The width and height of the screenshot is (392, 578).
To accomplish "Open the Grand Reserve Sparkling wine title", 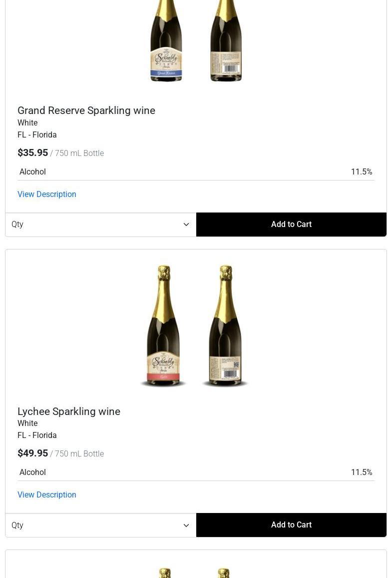I will [x=86, y=110].
